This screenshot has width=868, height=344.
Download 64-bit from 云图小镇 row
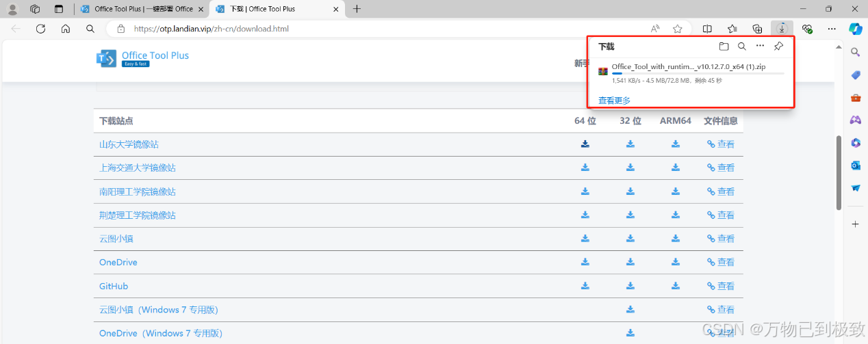(585, 239)
